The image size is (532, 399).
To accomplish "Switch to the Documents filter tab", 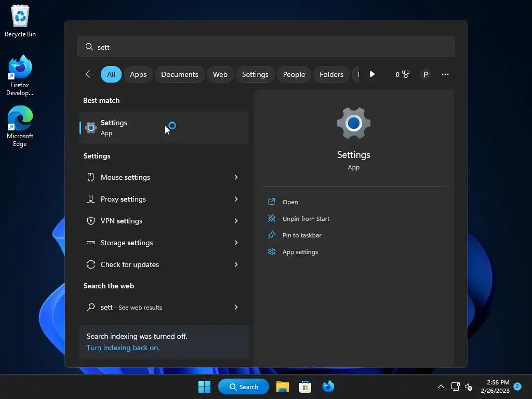I will point(179,74).
